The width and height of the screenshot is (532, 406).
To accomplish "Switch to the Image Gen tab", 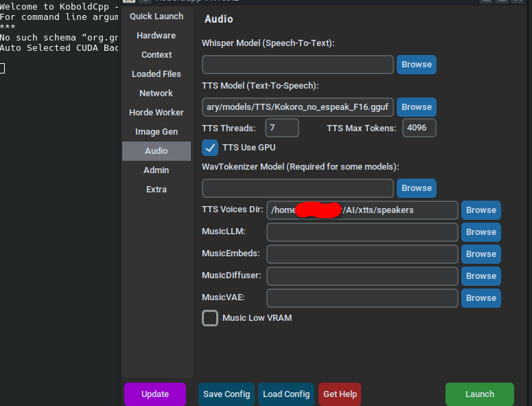I will pos(157,132).
